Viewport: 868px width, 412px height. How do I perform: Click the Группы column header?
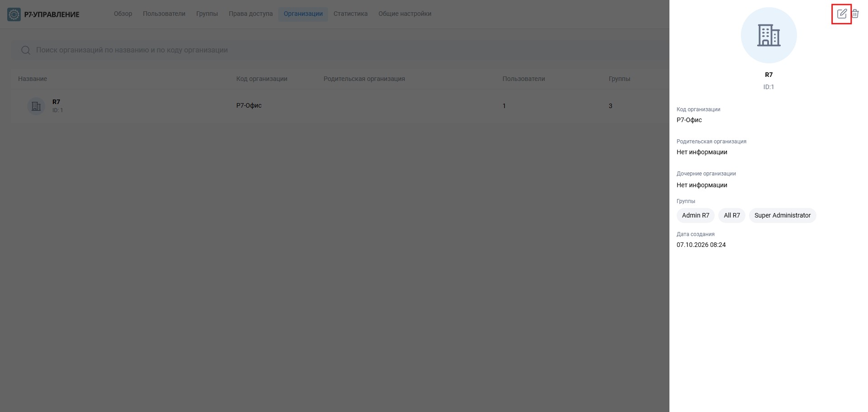coord(620,79)
